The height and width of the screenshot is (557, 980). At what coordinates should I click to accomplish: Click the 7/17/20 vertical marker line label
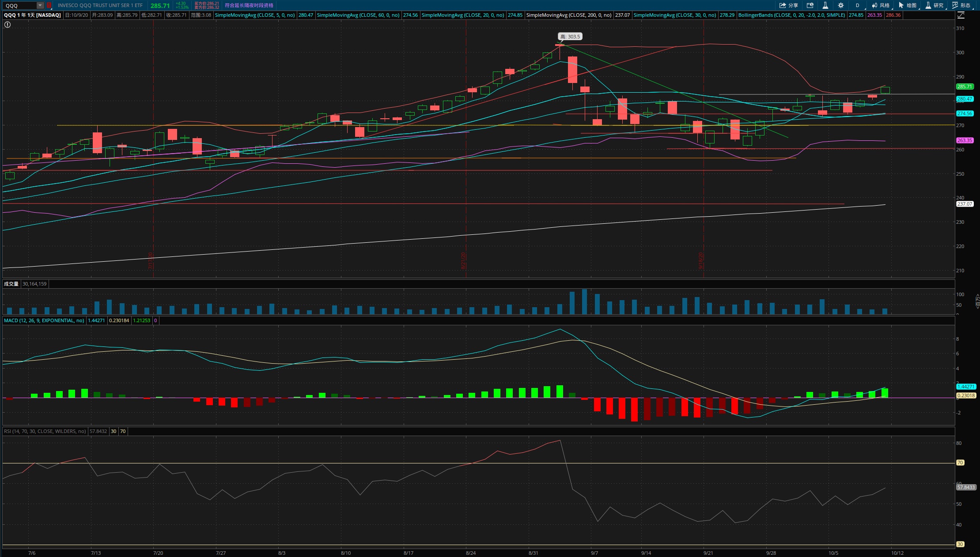tap(151, 260)
